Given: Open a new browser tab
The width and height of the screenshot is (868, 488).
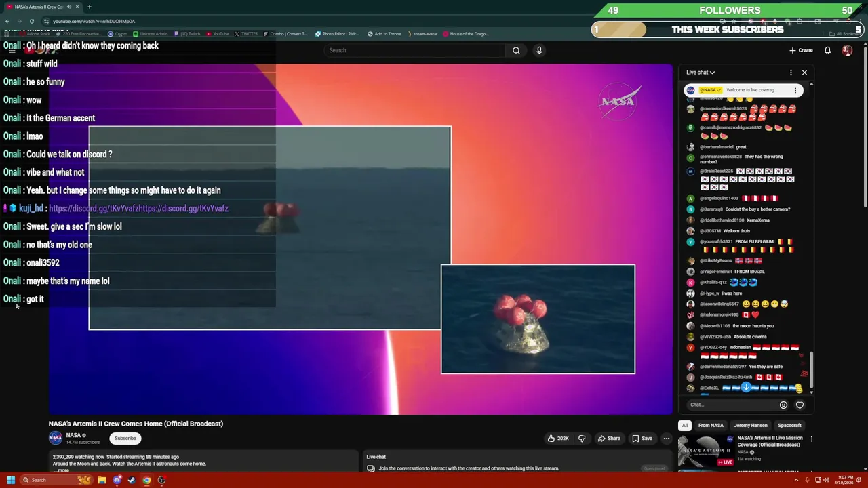Looking at the screenshot, I should [x=89, y=7].
